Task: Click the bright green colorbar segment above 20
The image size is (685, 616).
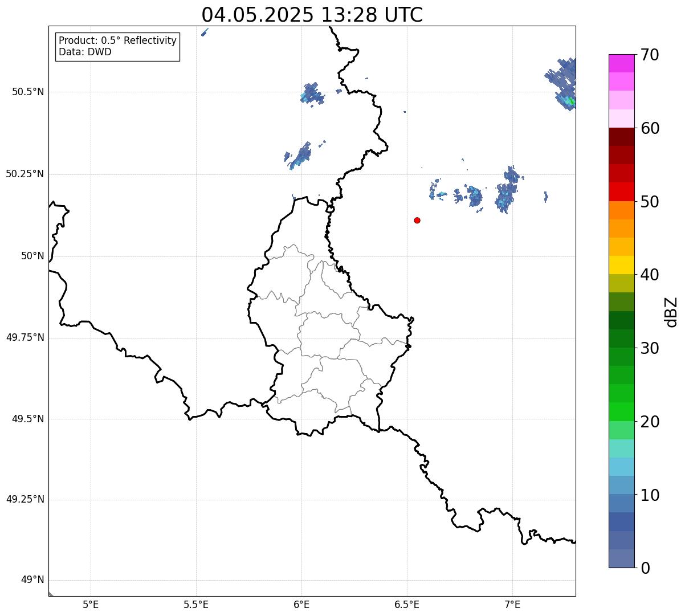Action: pos(621,411)
